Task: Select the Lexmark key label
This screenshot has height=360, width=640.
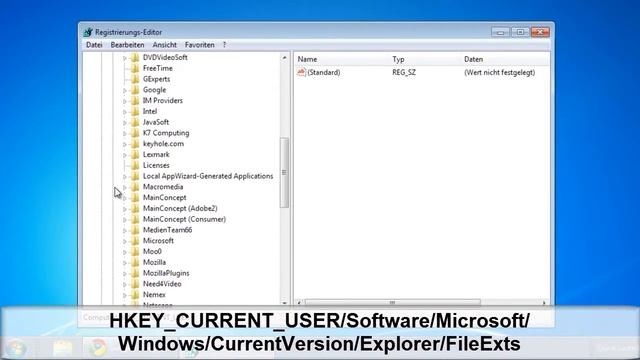Action: (x=156, y=155)
